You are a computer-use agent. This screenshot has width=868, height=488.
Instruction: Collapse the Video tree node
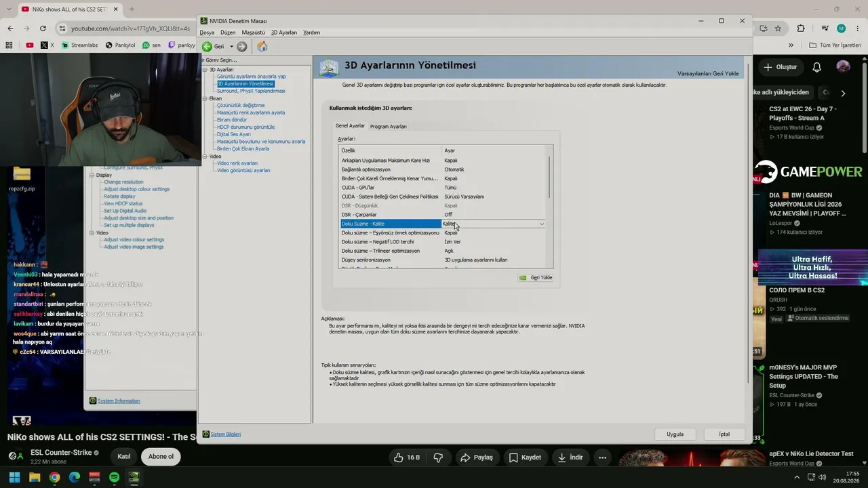tap(205, 157)
